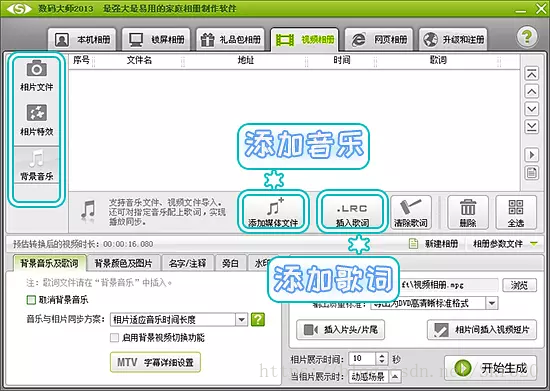Expand the 动感场景 selector arrow
This screenshot has height=391, width=550.
pyautogui.click(x=395, y=377)
